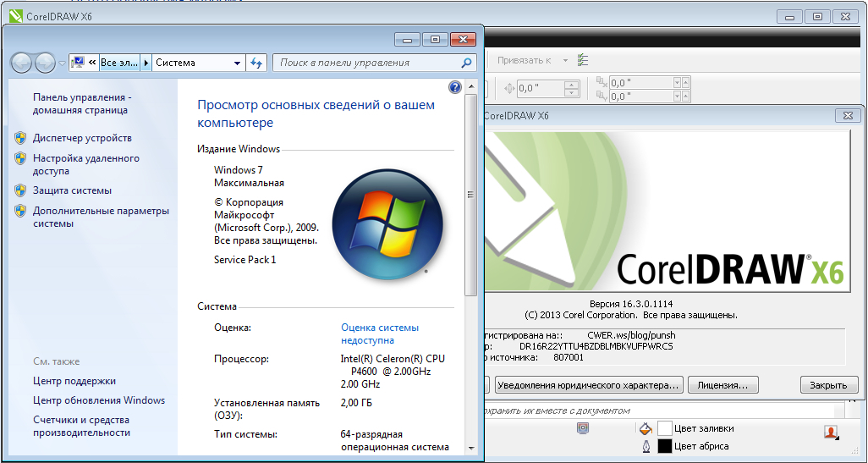Image resolution: width=868 pixels, height=463 pixels.
Task: Click the '64-разрядная операционная система' value
Action: (395, 441)
